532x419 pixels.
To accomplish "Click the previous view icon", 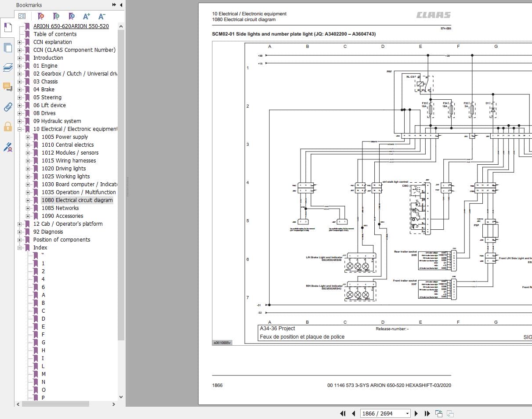I will pyautogui.click(x=438, y=413).
